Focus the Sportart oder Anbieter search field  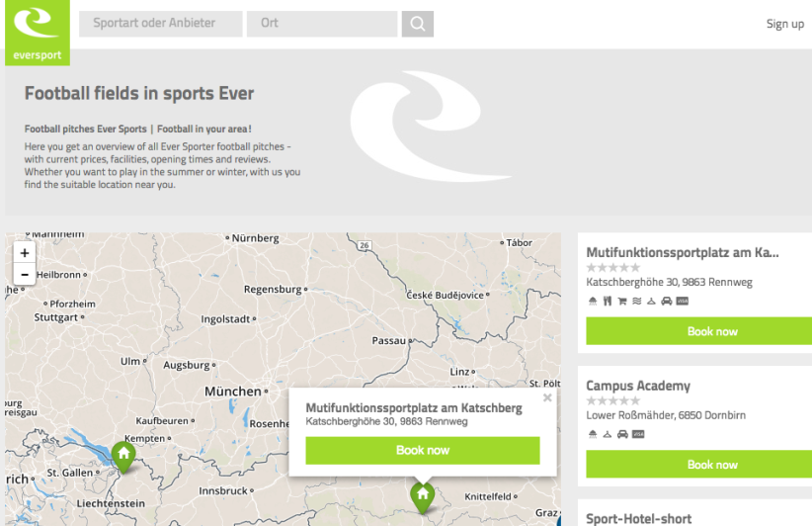pyautogui.click(x=161, y=24)
